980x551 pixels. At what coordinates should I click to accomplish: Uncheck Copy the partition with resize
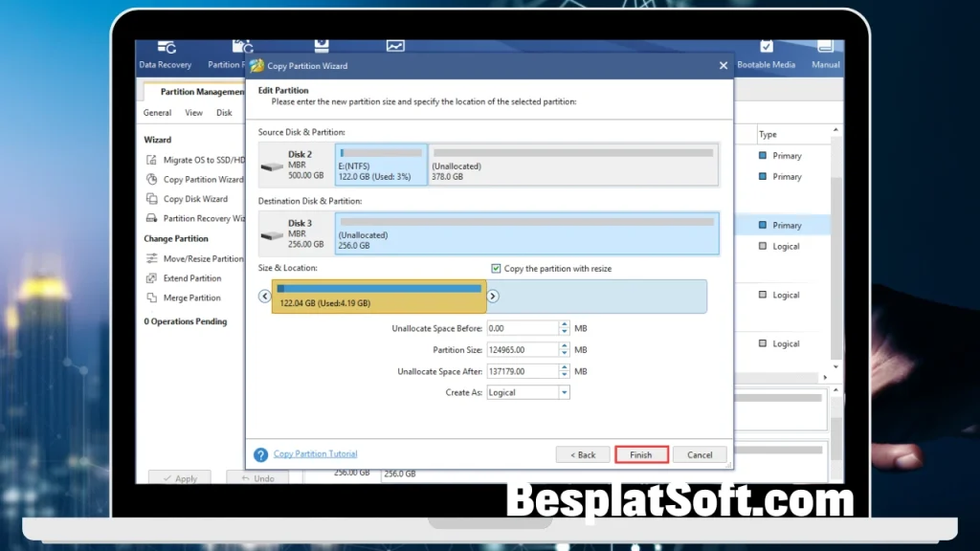pyautogui.click(x=496, y=268)
